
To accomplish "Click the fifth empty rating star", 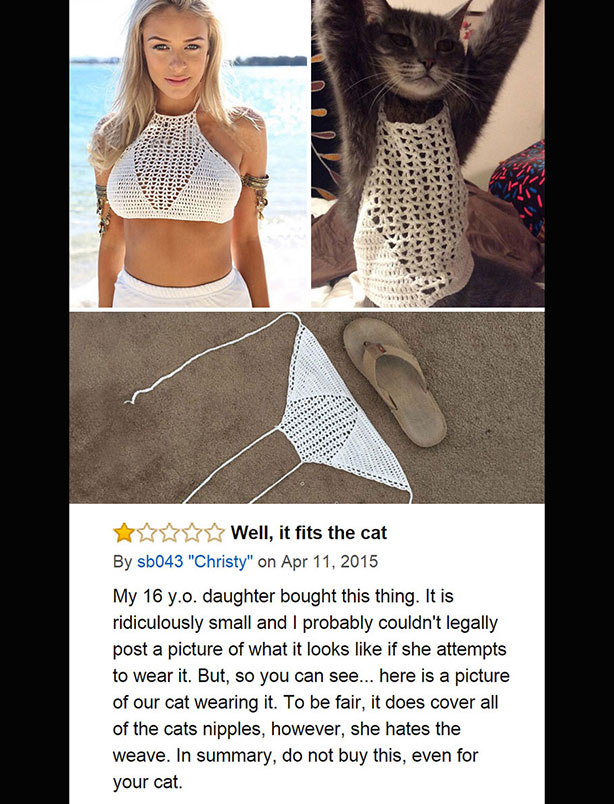I will (x=214, y=533).
